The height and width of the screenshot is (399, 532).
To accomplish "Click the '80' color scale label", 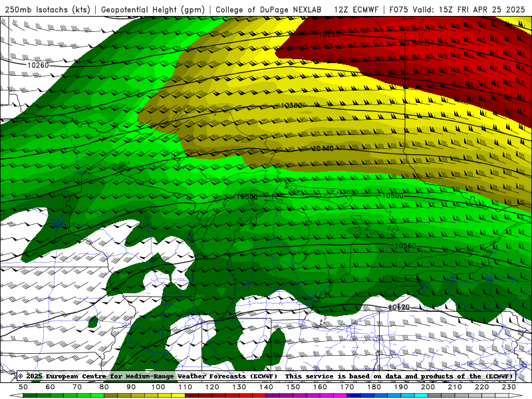I will tap(104, 387).
